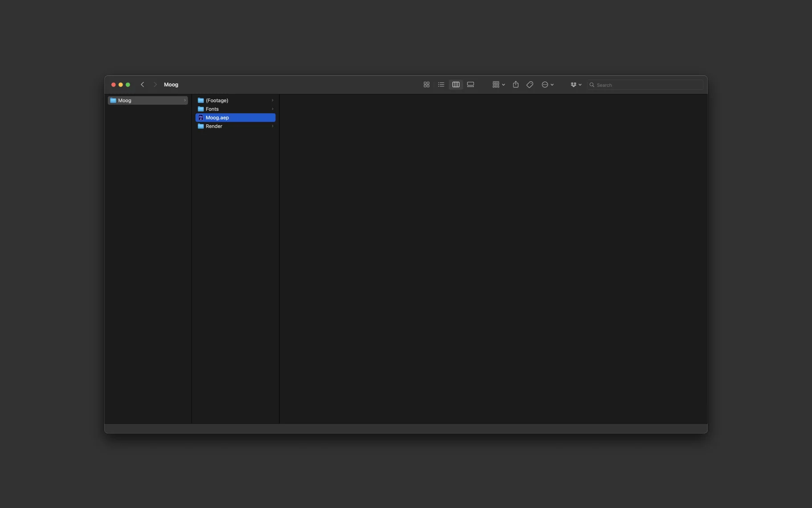Screen dimensions: 812x508
Task: Click the Dropbox icon in the toolbar
Action: coord(574,84)
